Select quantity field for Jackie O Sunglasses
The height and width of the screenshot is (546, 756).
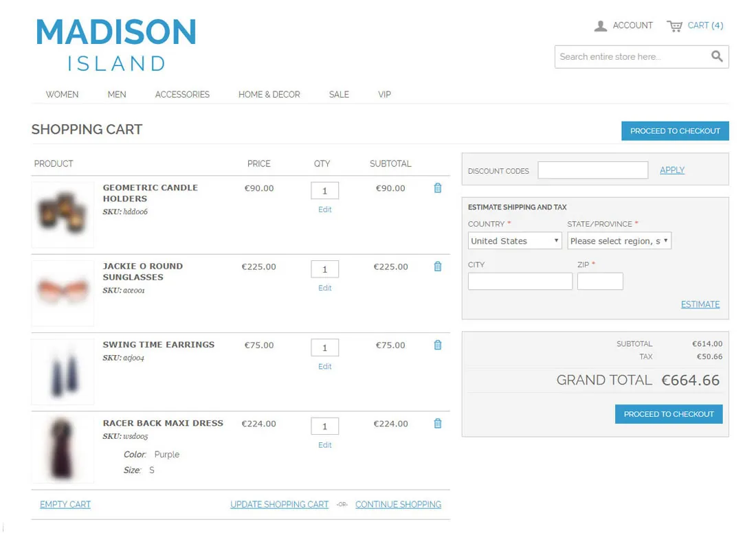[x=325, y=269]
